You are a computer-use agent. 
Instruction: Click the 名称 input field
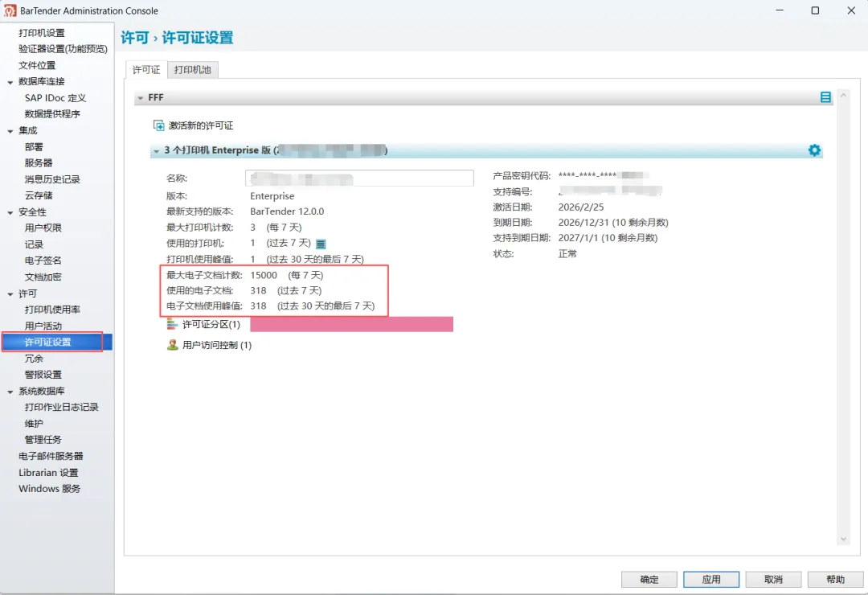click(x=359, y=178)
